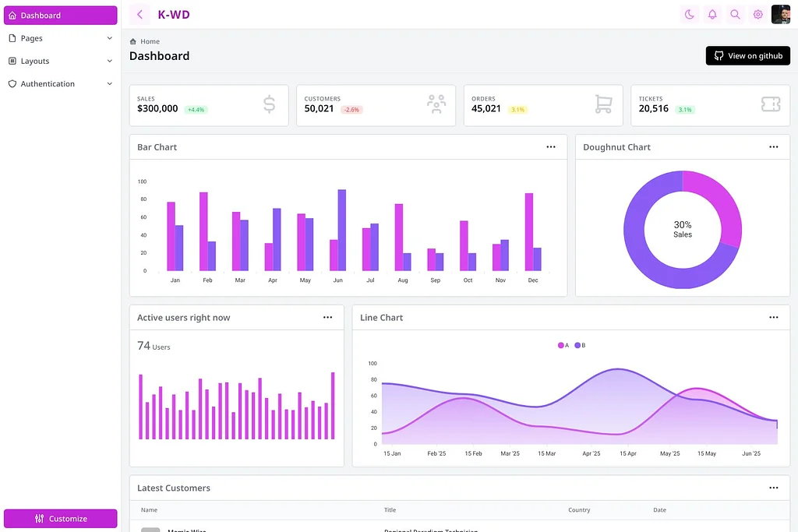This screenshot has height=532, width=798.
Task: Open search with the magnifier icon
Action: tap(735, 14)
